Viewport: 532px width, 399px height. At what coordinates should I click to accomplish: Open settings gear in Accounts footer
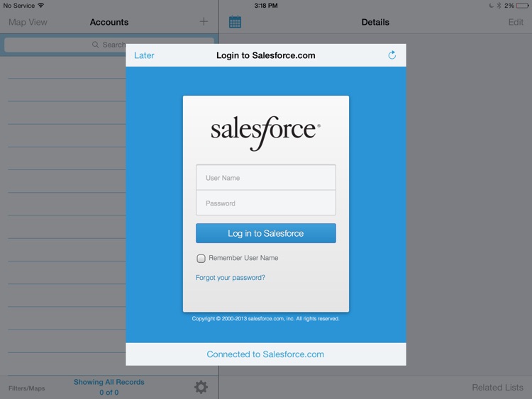pyautogui.click(x=201, y=387)
